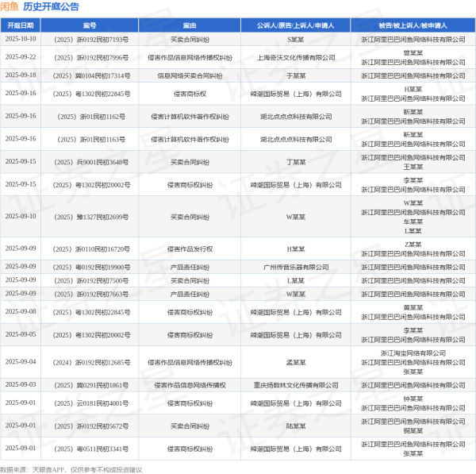Click case number (2025)冀0104民初17314号

click(91, 75)
